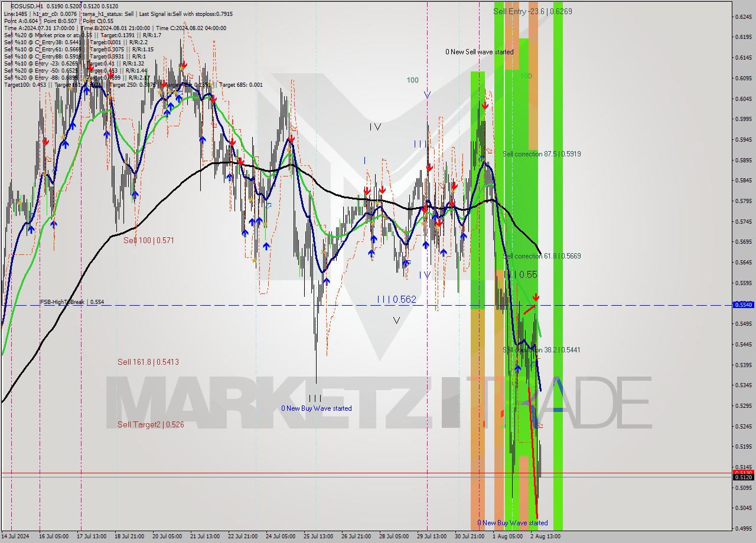Click the '28 Jul 05:00' time axis label

click(394, 537)
